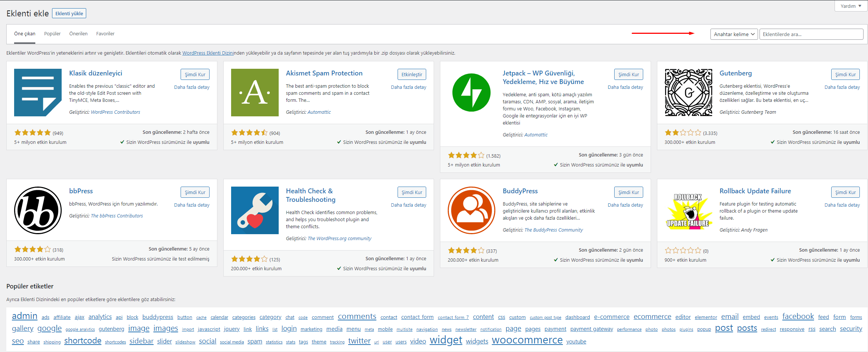The image size is (868, 352).
Task: Browse the security popular tag
Action: 851,329
